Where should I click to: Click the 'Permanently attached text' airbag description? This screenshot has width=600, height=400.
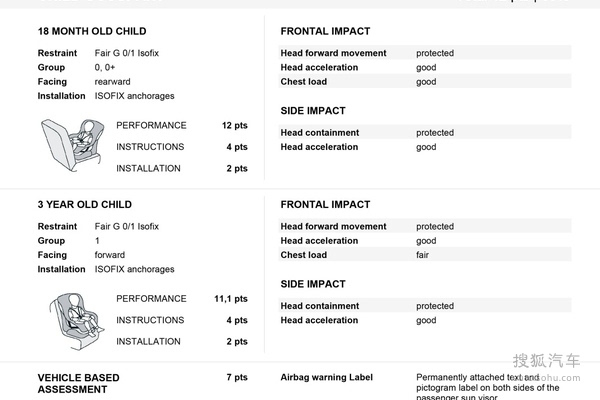pyautogui.click(x=478, y=378)
